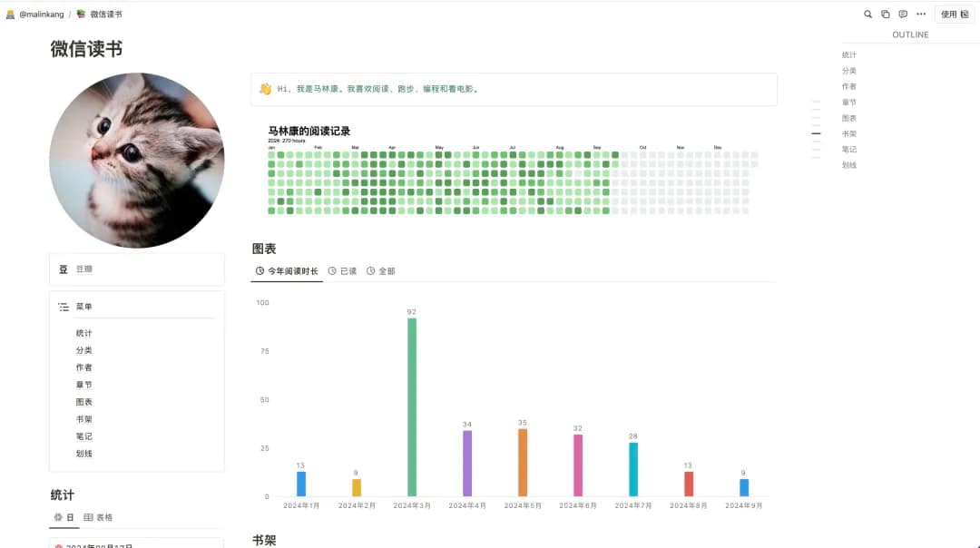Select the 今年阅读时长 chart tab

pyautogui.click(x=287, y=271)
